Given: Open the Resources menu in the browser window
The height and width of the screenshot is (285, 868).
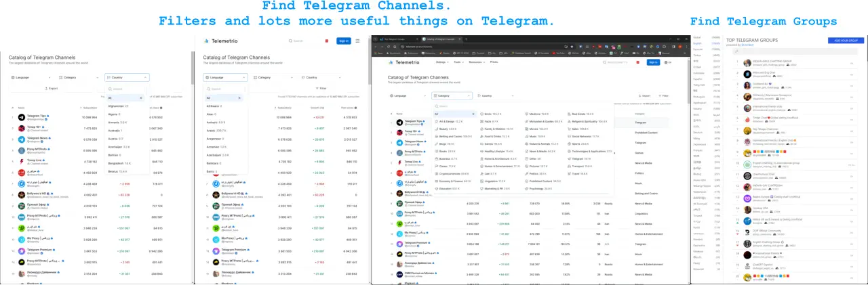Looking at the screenshot, I should pos(477,62).
